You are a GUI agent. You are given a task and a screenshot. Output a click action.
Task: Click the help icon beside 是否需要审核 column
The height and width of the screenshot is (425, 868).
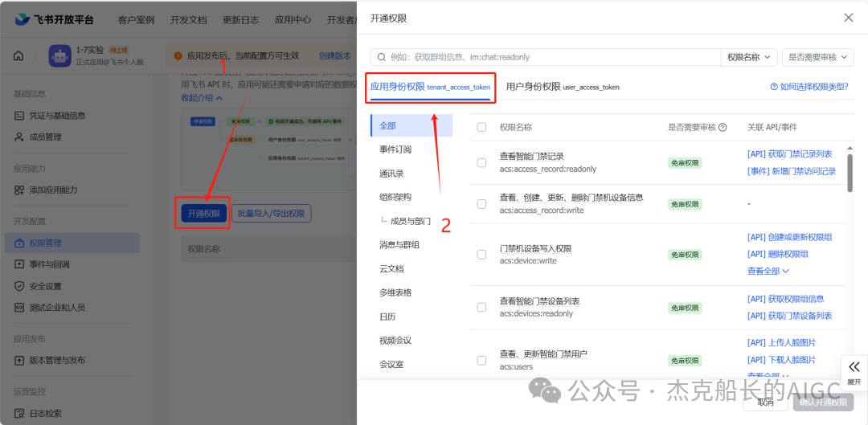(x=723, y=127)
